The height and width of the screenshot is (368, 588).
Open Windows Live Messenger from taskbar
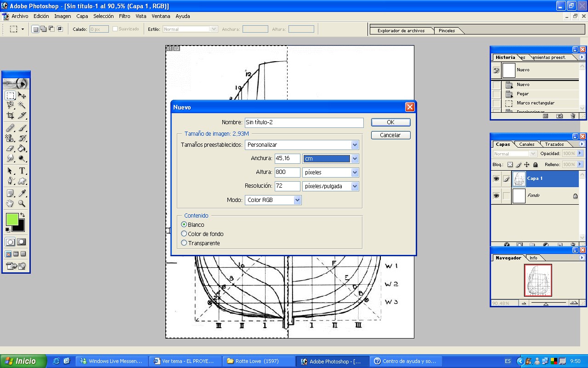point(112,361)
